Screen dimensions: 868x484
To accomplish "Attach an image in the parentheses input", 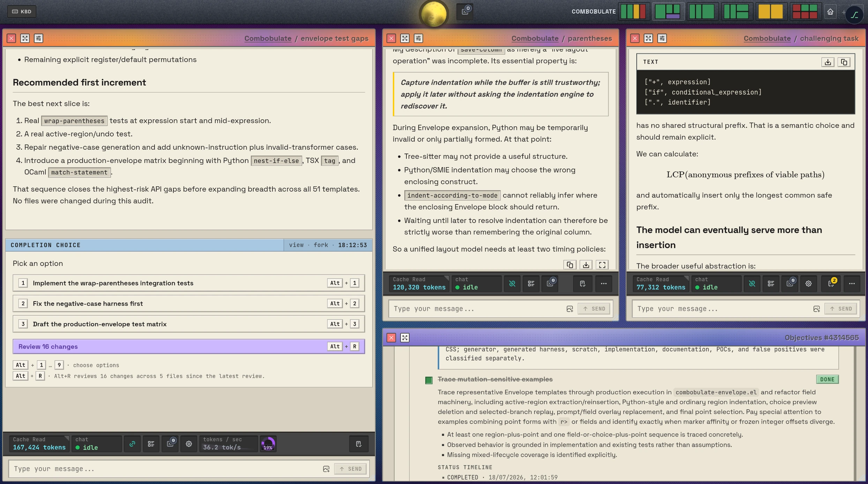I will [x=570, y=309].
